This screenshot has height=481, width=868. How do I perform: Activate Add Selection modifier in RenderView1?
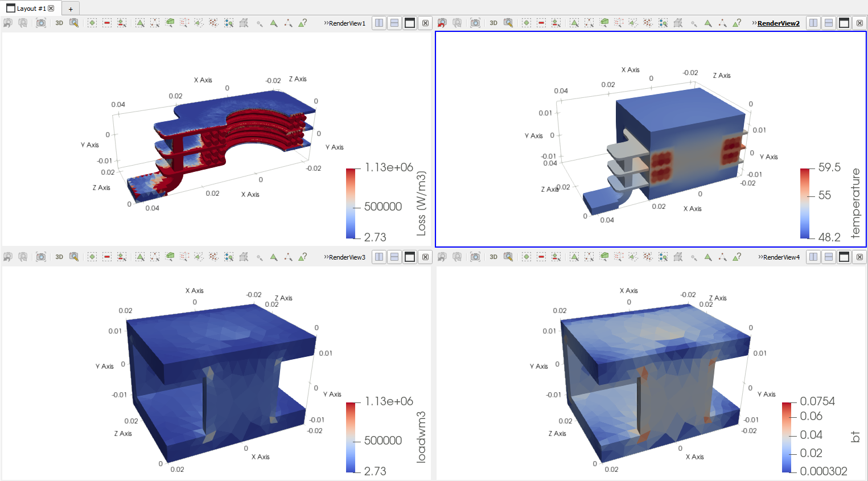click(92, 23)
